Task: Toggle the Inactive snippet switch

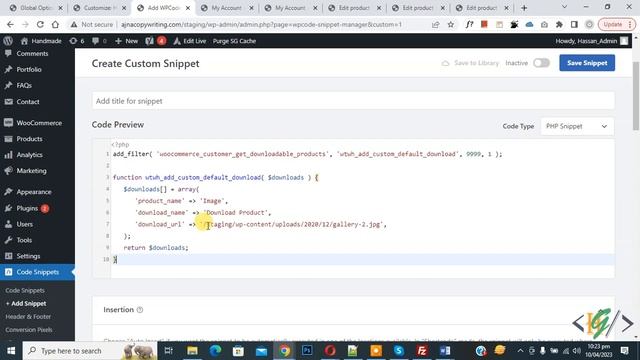Action: 541,63
